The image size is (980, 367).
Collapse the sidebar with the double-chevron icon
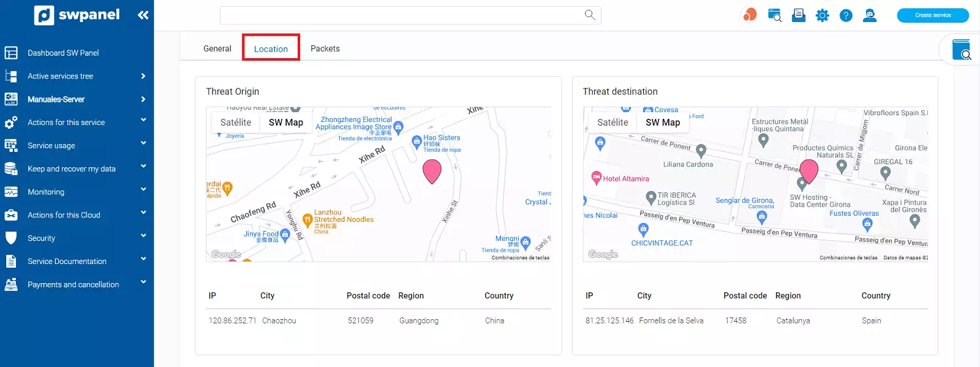(143, 15)
